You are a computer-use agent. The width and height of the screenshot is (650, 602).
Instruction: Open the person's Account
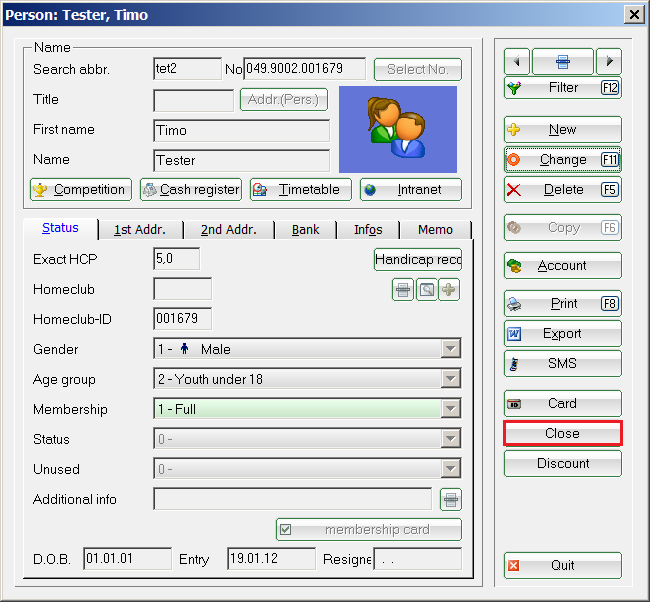point(563,265)
